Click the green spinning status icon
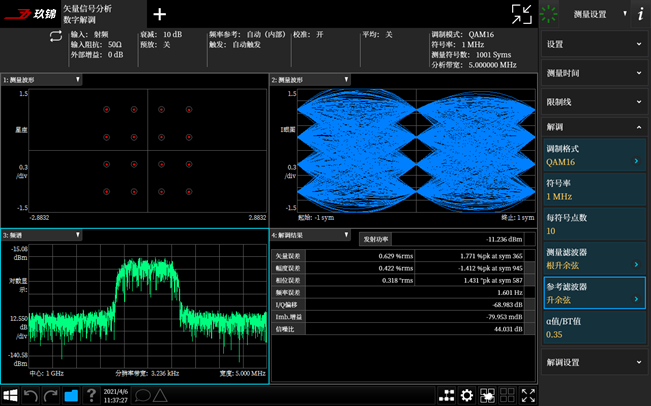 click(x=548, y=14)
